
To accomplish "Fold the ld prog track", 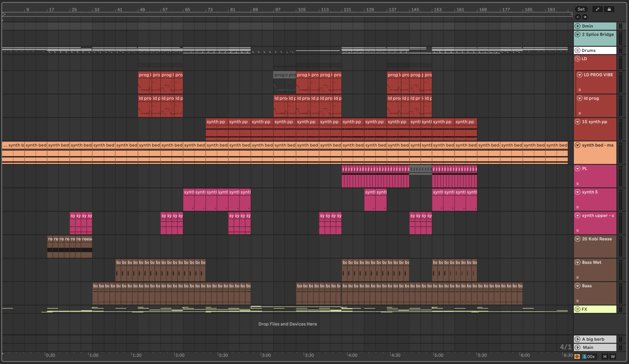I will pos(580,98).
